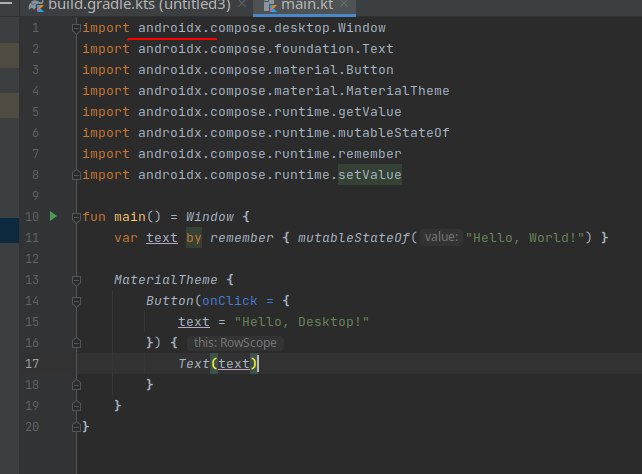Click the remember keyword on line 11
The image size is (642, 474).
pos(242,238)
